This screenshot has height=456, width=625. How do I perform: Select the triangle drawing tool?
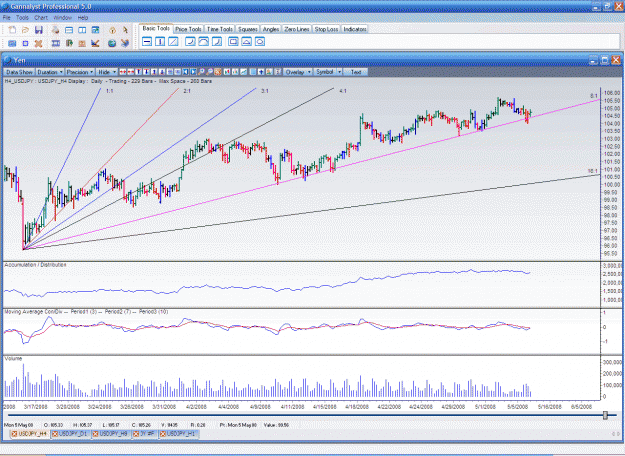pyautogui.click(x=247, y=41)
